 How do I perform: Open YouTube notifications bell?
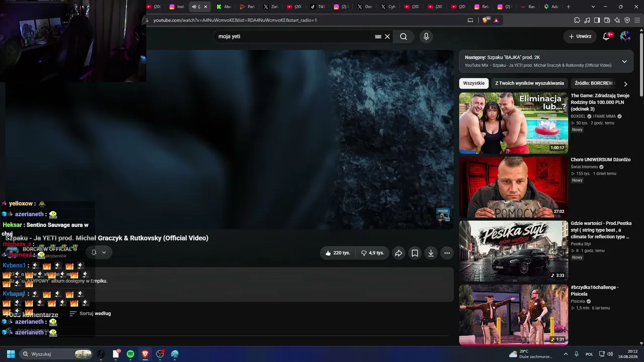point(606,36)
